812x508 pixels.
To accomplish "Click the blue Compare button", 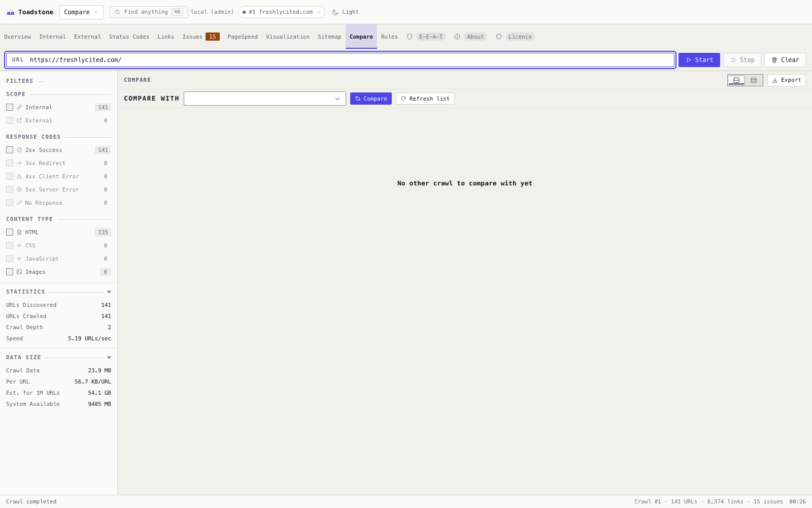I will (x=371, y=99).
